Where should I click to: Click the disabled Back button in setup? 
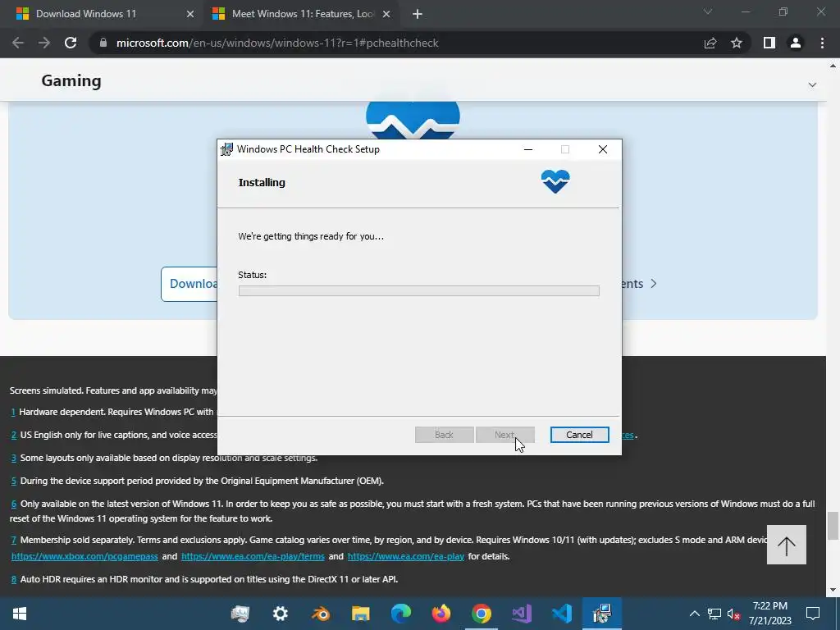[444, 435]
